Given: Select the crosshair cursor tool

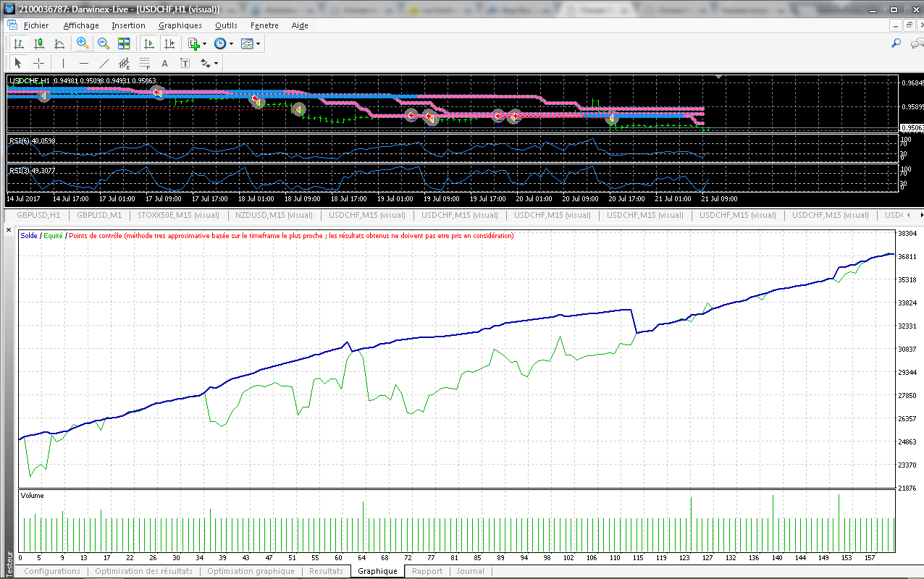Looking at the screenshot, I should 39,64.
